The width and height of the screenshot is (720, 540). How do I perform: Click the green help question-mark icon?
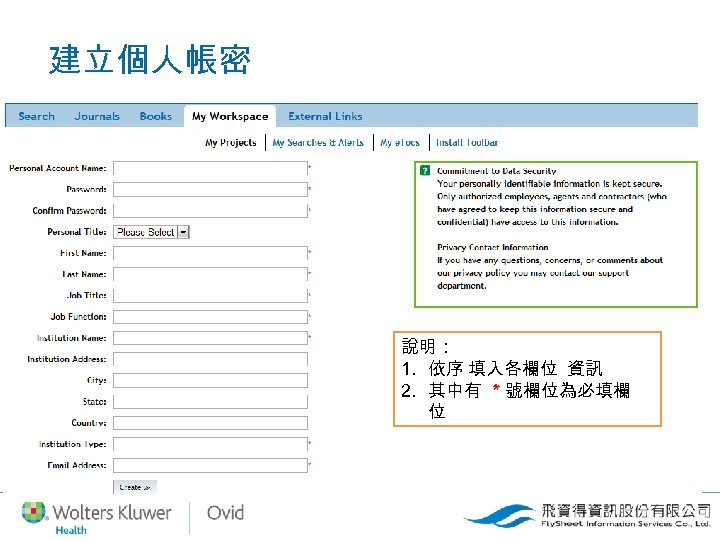click(x=425, y=171)
